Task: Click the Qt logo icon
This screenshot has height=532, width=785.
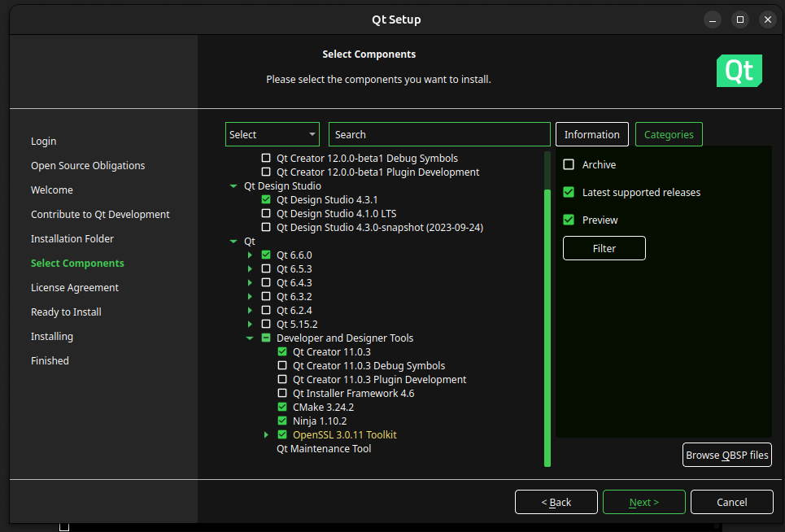Action: point(739,71)
